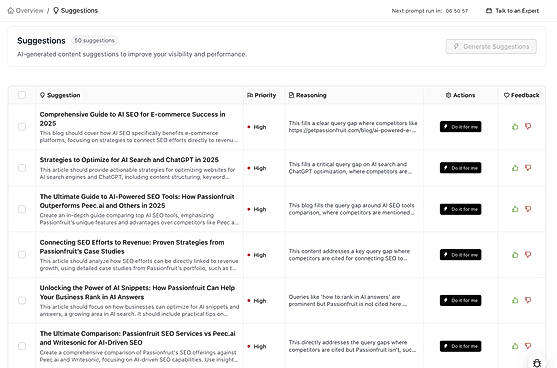
Task: Click the Priority column header
Action: point(261,95)
